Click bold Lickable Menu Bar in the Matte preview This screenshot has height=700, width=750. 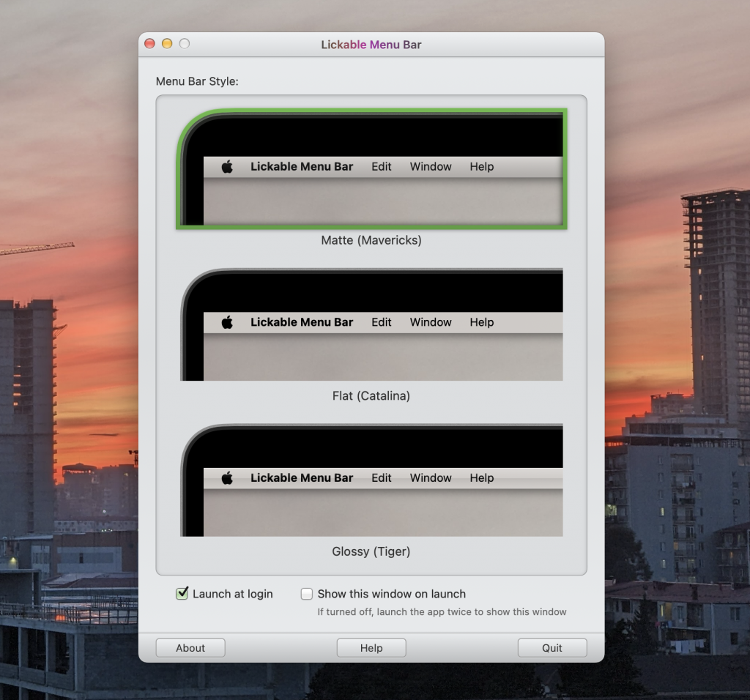pos(302,167)
